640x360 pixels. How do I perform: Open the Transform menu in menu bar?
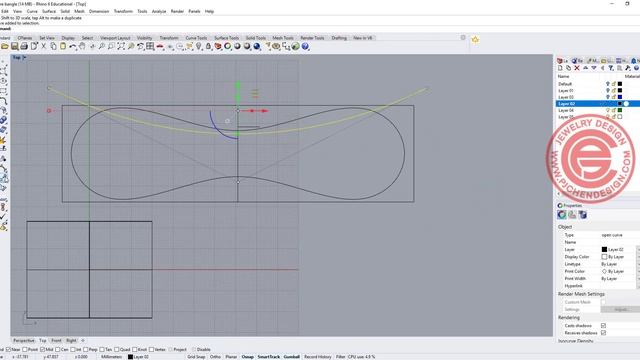pyautogui.click(x=123, y=11)
